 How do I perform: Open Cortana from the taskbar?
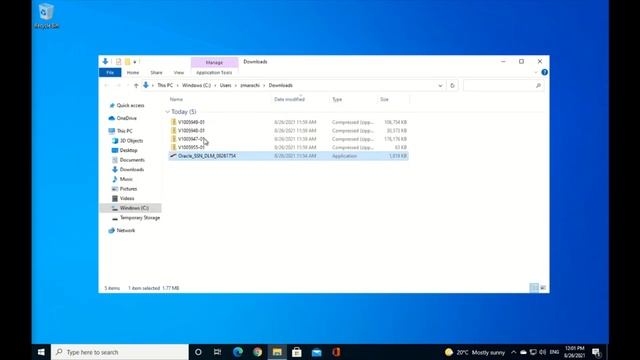click(x=198, y=352)
